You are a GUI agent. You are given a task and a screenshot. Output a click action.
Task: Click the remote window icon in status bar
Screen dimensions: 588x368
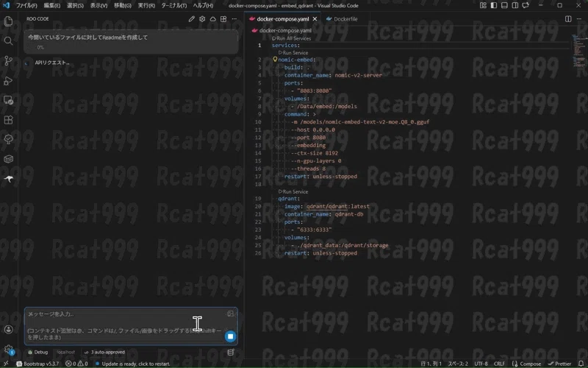(x=6, y=364)
